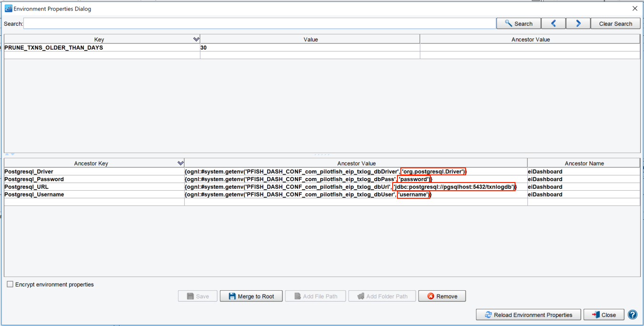This screenshot has width=644, height=326.
Task: Go to previous search result arrow
Action: (554, 23)
